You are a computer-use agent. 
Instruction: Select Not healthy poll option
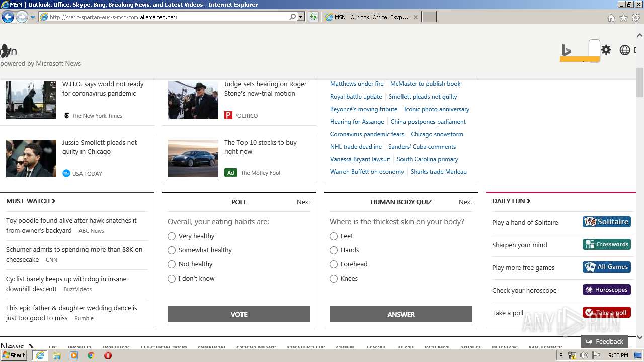(172, 264)
